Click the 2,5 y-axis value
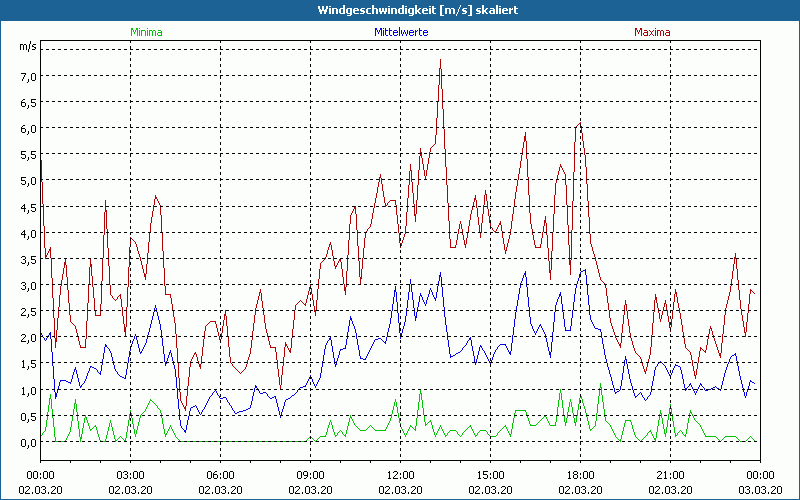The image size is (800, 500). pyautogui.click(x=29, y=312)
